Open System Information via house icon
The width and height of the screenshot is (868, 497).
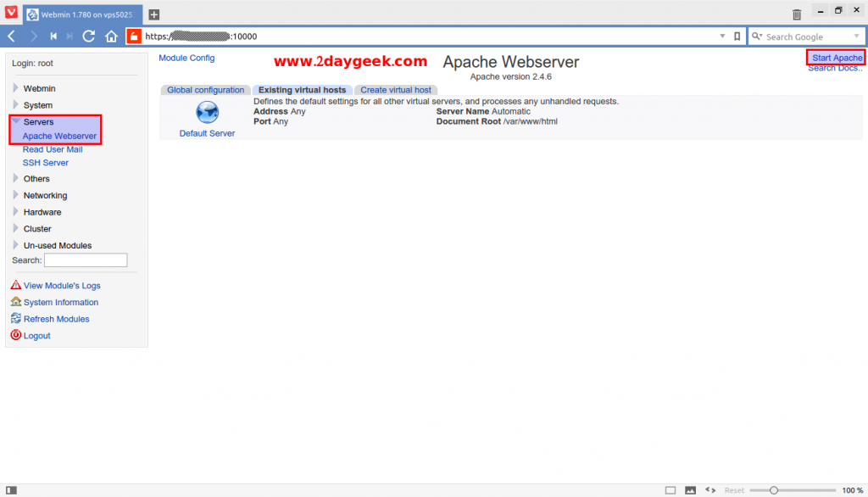coord(15,302)
